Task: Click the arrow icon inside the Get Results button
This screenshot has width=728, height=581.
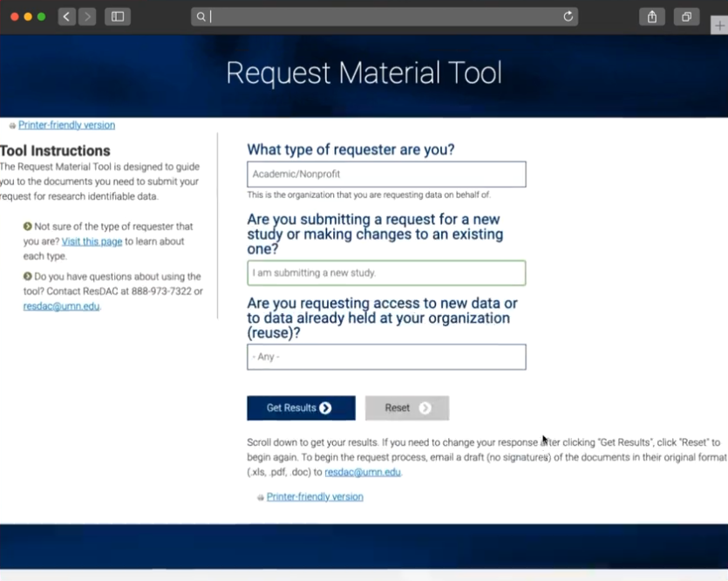Action: [325, 408]
